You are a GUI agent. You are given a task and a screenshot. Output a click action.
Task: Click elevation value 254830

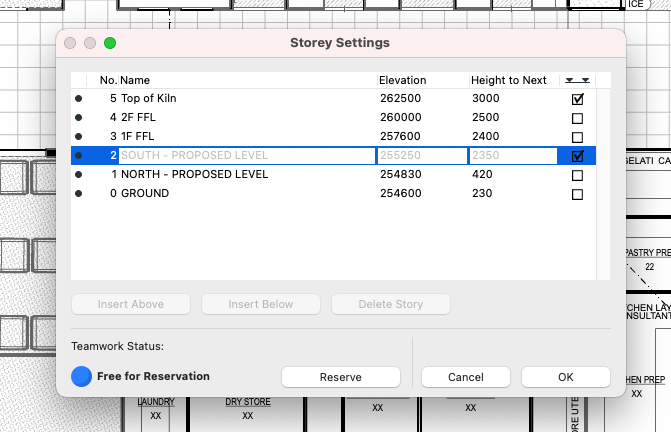pos(401,175)
